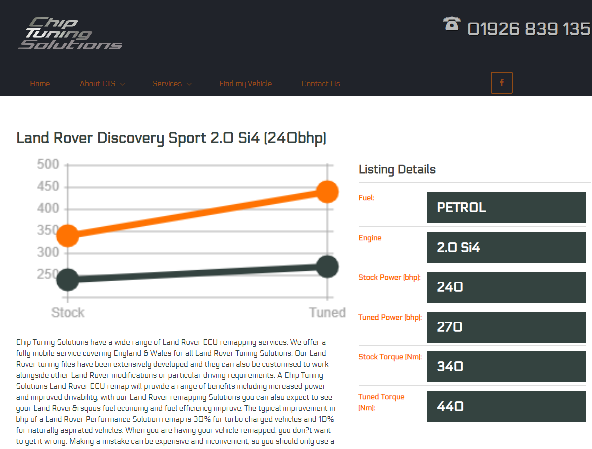Select the 240 stock power value
The image size is (592, 449).
506,287
